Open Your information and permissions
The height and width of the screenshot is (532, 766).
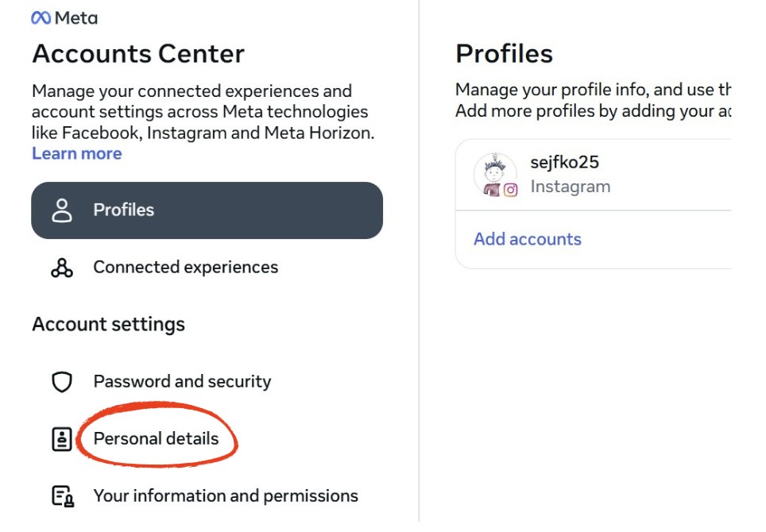pyautogui.click(x=226, y=496)
